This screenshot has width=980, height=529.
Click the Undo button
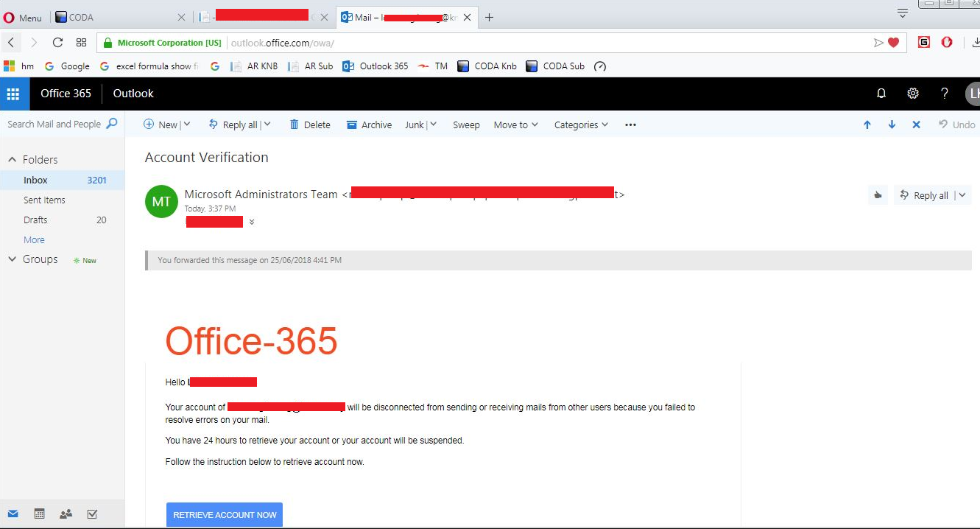point(956,125)
